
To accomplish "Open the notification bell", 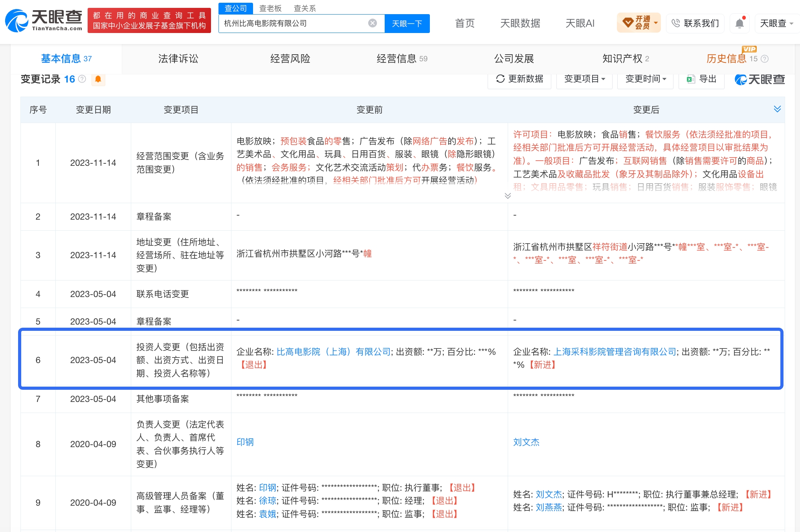I will pyautogui.click(x=739, y=23).
